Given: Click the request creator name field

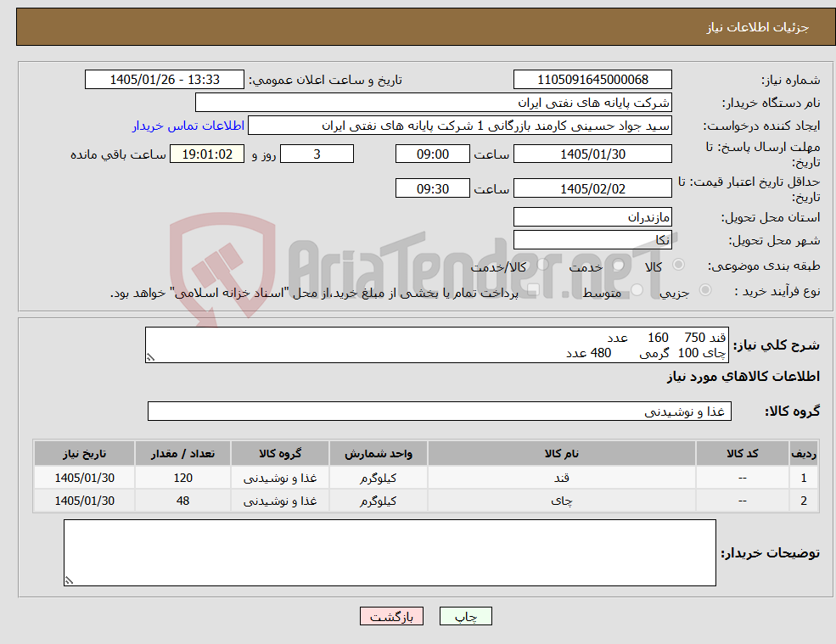Looking at the screenshot, I should coord(459,126).
